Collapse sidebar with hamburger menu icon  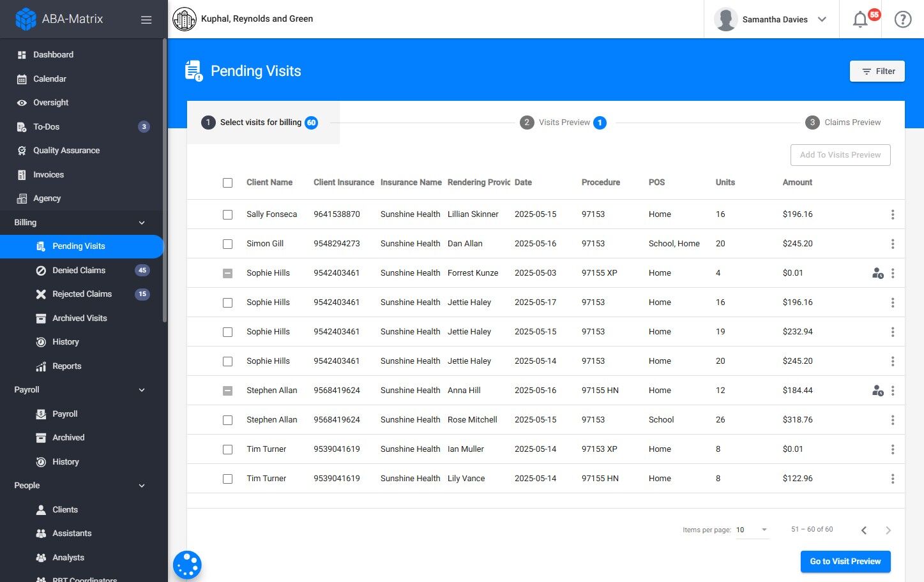click(x=146, y=20)
